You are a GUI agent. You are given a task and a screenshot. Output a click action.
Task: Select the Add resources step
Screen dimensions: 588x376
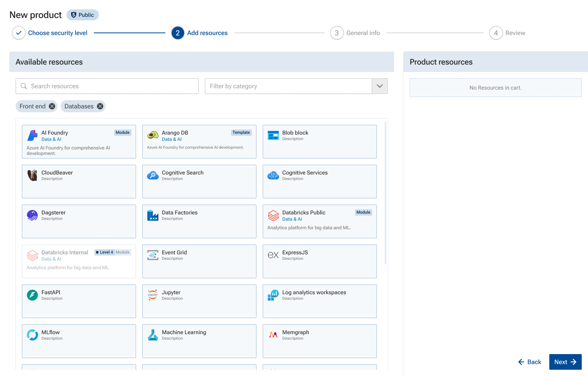point(199,33)
